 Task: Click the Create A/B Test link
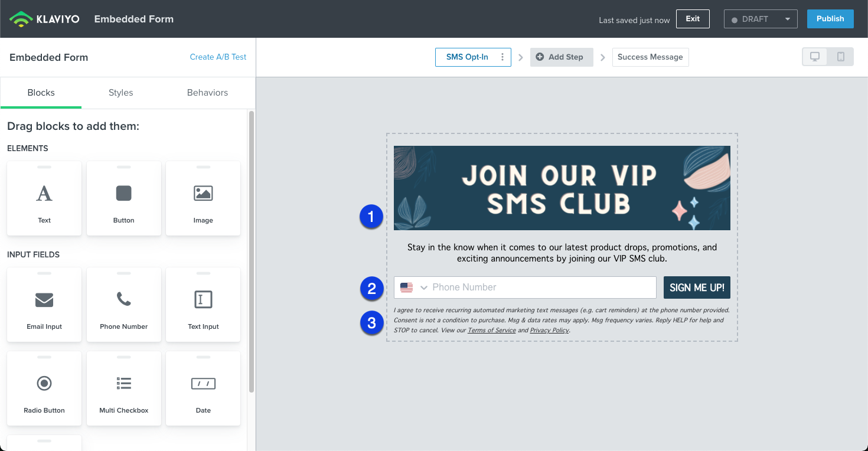218,57
